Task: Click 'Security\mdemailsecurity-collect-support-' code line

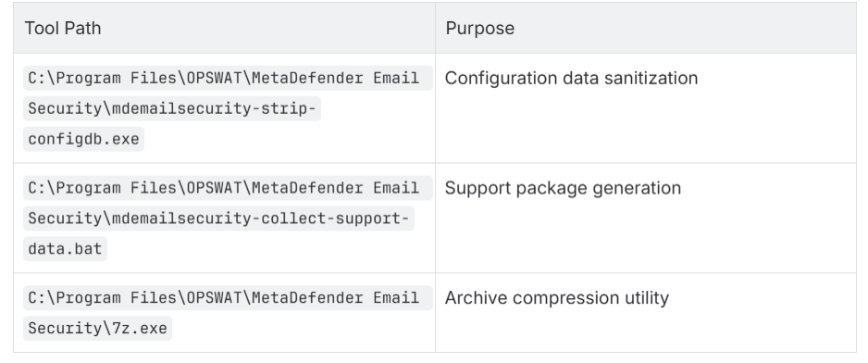Action: pyautogui.click(x=218, y=219)
